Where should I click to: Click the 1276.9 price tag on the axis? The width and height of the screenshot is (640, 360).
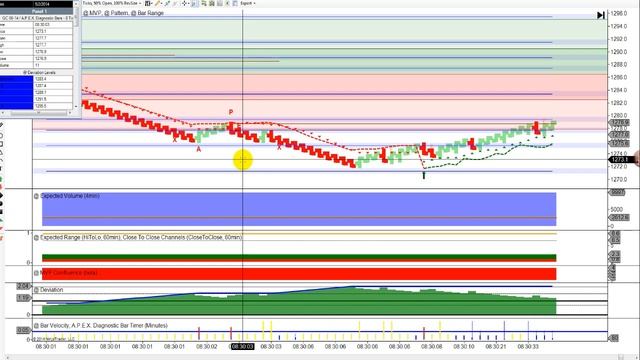[620, 122]
